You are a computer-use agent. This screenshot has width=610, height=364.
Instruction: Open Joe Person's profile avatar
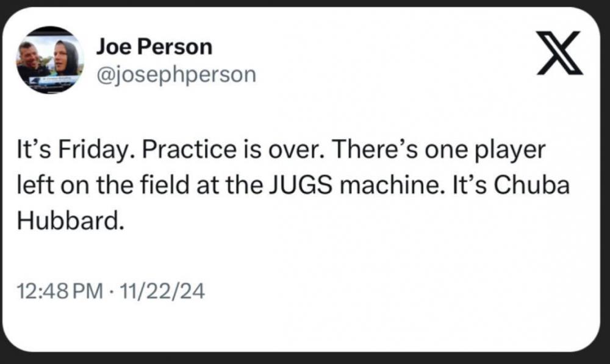tap(49, 60)
